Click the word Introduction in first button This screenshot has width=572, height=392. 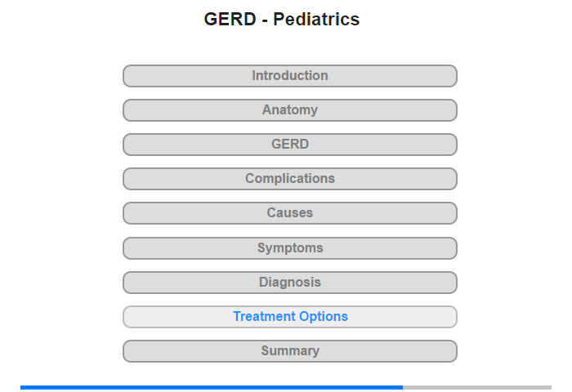(289, 75)
